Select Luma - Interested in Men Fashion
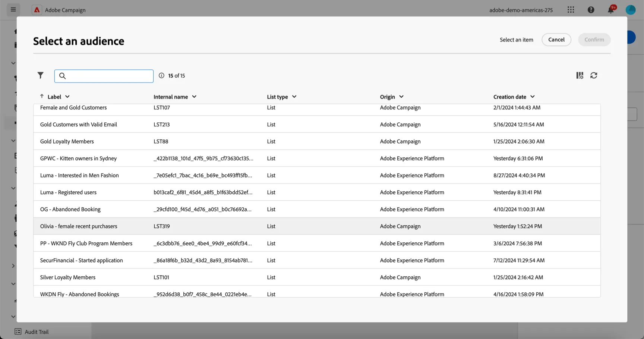Image resolution: width=644 pixels, height=339 pixels. coord(317,175)
